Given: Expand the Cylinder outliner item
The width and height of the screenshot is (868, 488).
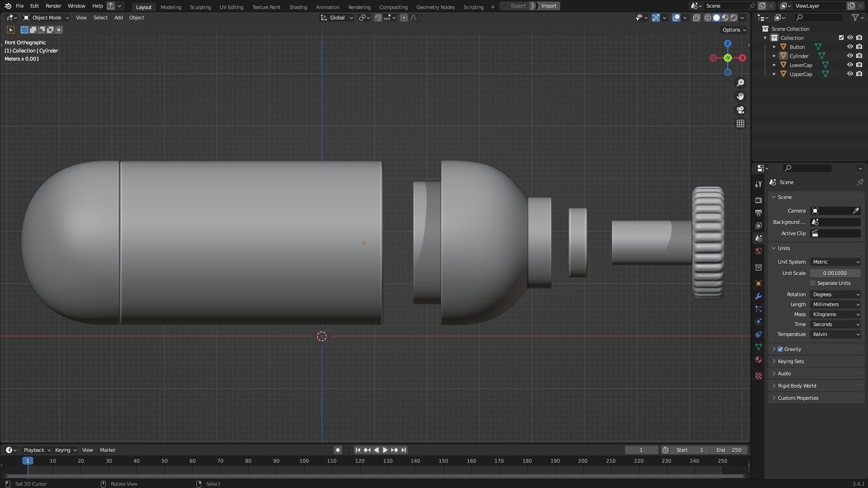Looking at the screenshot, I should point(774,56).
